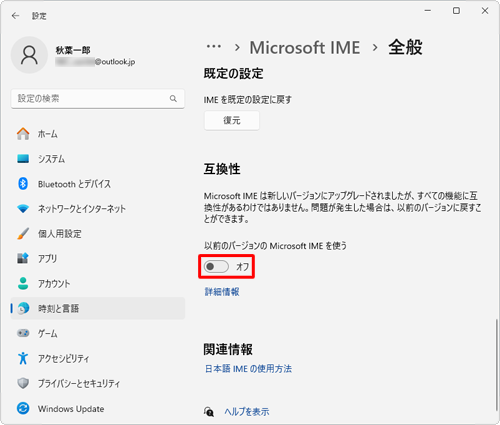Open プライバシーとセキュリティ category

point(98,383)
